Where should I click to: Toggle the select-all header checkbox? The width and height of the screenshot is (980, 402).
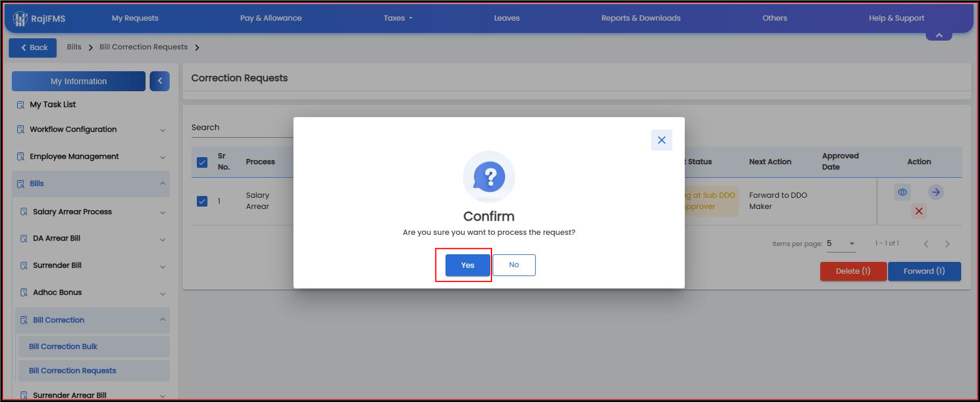tap(202, 162)
